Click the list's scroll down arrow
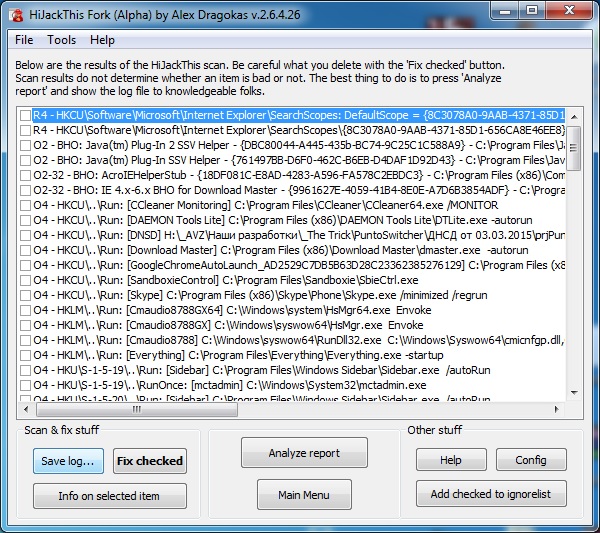The height and width of the screenshot is (533, 600). pyautogui.click(x=574, y=393)
